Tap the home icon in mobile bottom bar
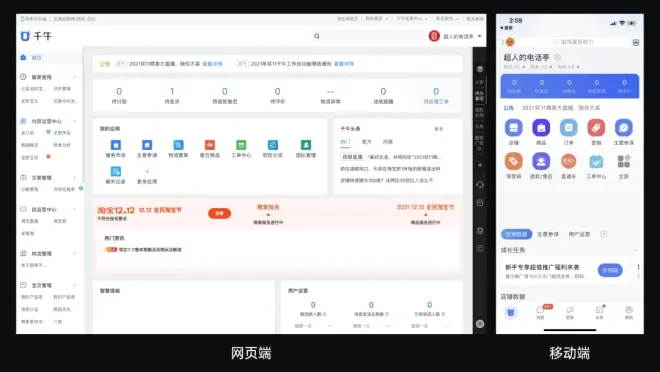 pyautogui.click(x=511, y=312)
